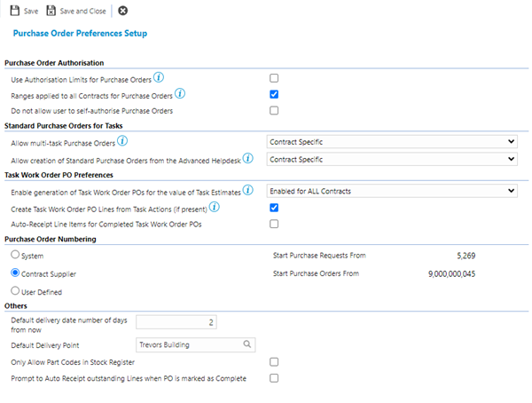This screenshot has width=532, height=403.
Task: Click the magnifier icon in Default Delivery Point
Action: 248,344
